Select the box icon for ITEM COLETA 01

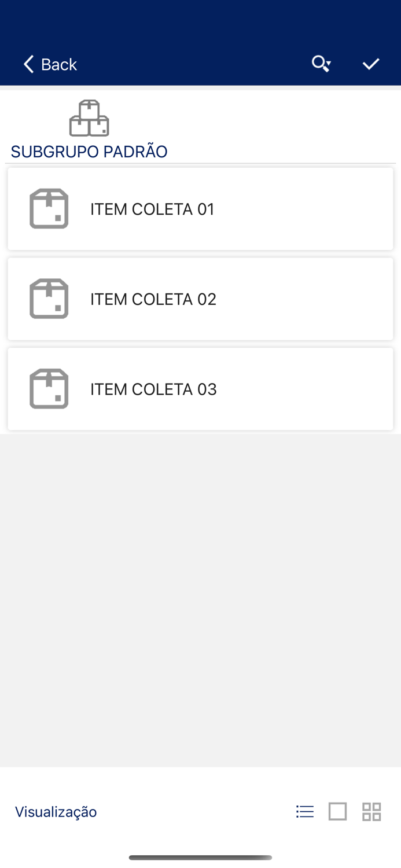[x=49, y=208]
